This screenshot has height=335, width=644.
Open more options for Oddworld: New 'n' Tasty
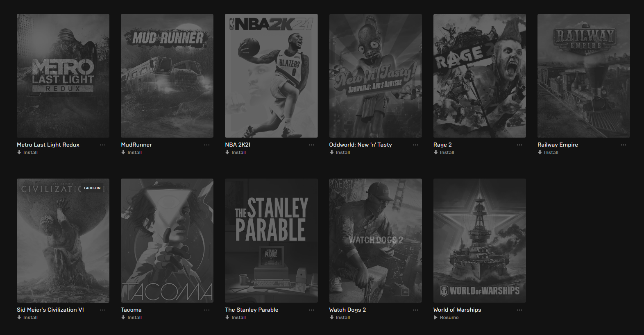[x=415, y=145]
